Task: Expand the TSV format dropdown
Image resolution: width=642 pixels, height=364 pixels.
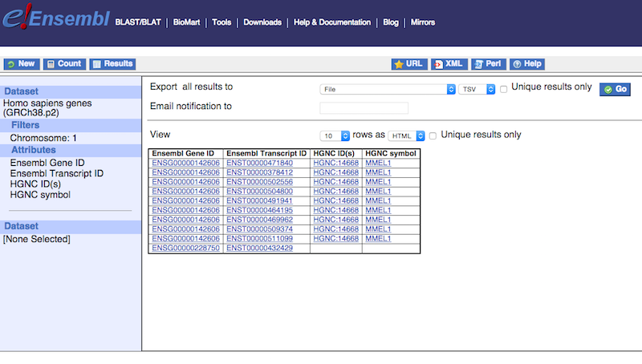Action: tap(477, 89)
